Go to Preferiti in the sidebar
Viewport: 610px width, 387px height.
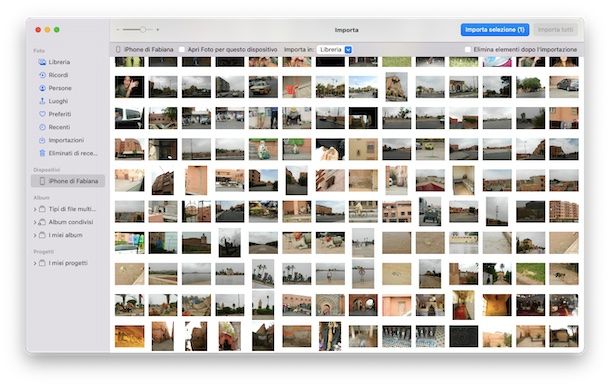[60, 114]
